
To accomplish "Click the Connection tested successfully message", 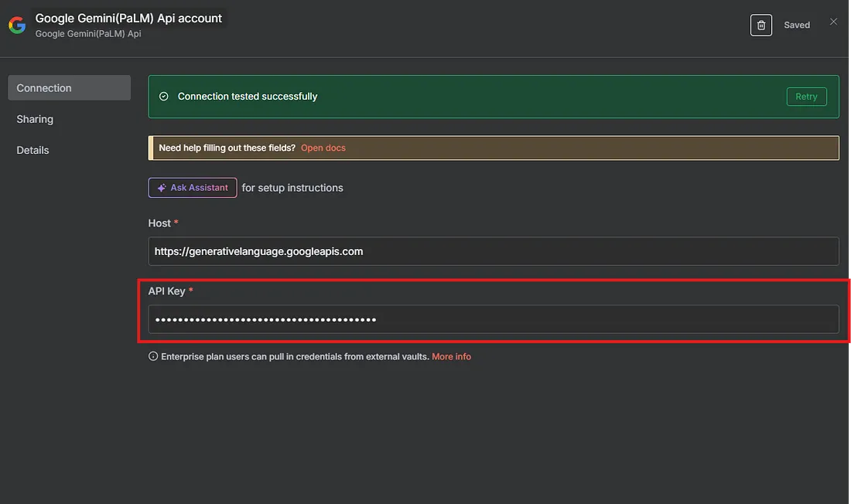I will tap(248, 97).
